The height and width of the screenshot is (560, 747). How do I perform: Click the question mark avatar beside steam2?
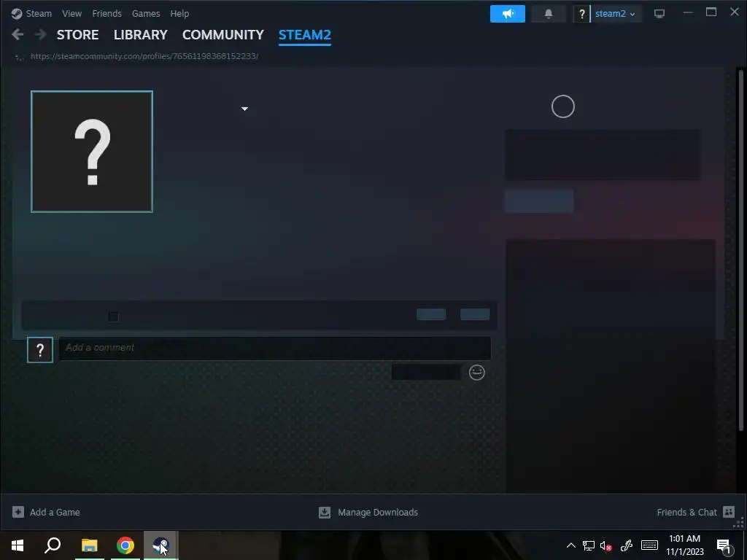(581, 14)
